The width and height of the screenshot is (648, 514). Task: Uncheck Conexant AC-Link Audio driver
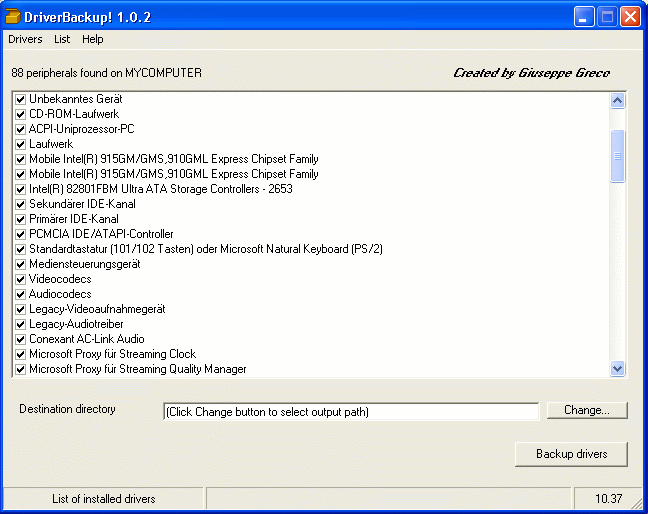click(x=20, y=340)
